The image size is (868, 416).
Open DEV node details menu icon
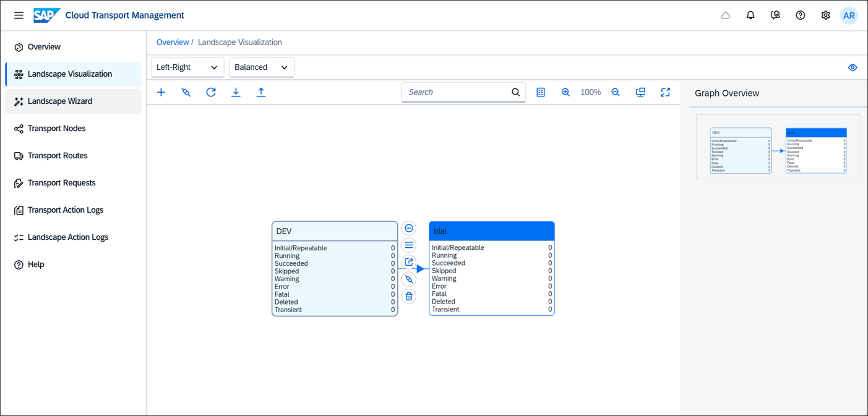pos(409,245)
